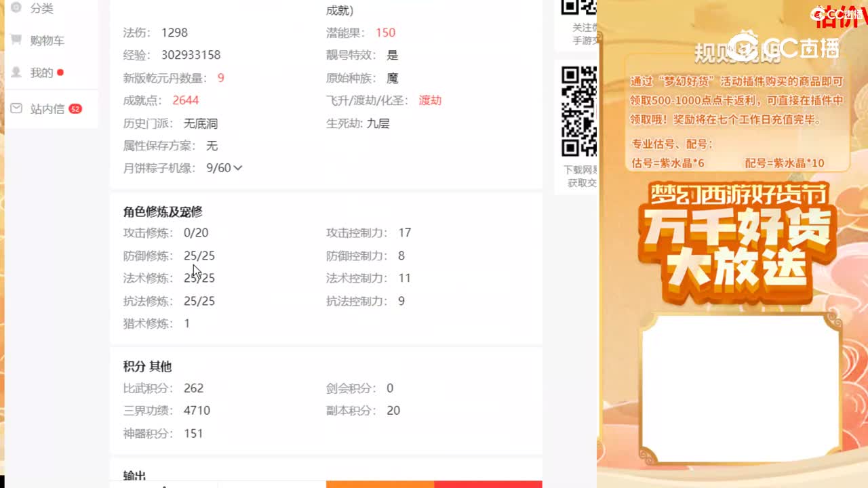Click the 潜能果 value 150
The width and height of the screenshot is (868, 488).
[x=385, y=33]
